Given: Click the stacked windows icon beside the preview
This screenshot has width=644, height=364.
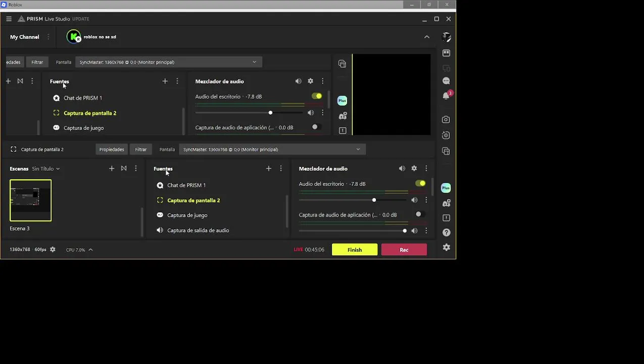Looking at the screenshot, I should click(x=342, y=64).
